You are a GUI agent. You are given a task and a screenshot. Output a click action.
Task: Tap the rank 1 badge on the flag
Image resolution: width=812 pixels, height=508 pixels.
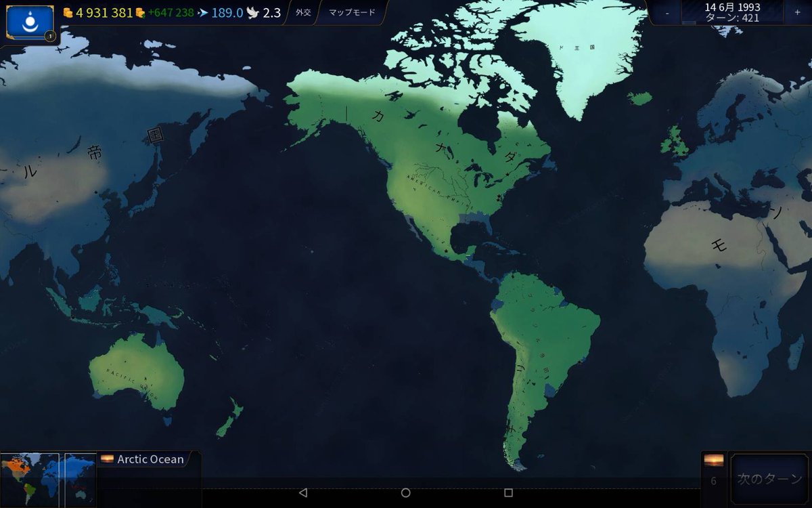pos(50,37)
